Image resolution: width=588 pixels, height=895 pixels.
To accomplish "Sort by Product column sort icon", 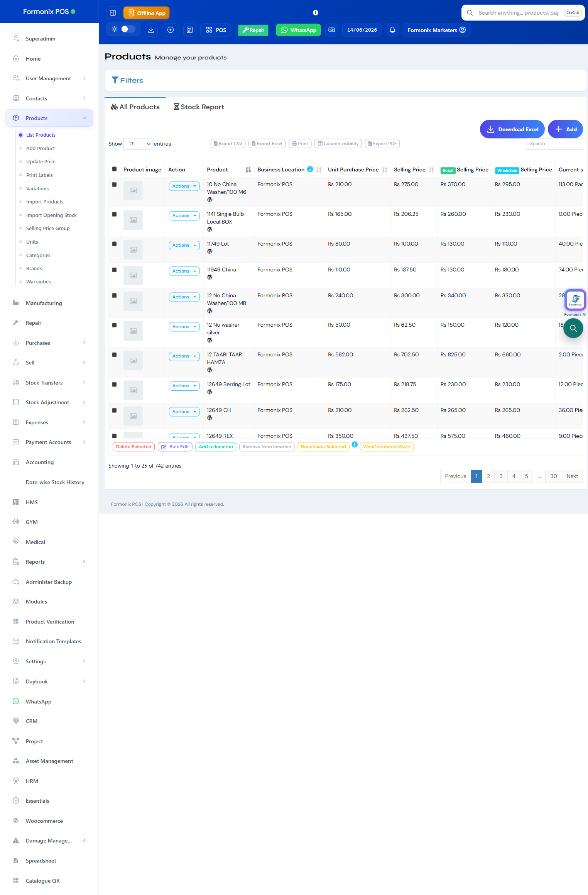I will pyautogui.click(x=248, y=170).
